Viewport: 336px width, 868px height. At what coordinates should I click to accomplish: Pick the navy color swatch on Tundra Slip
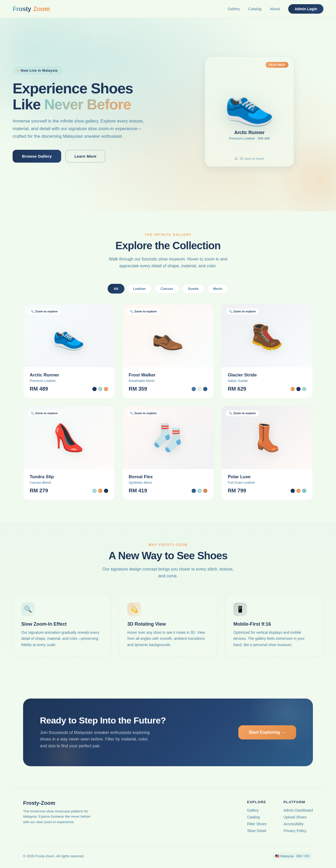106,491
